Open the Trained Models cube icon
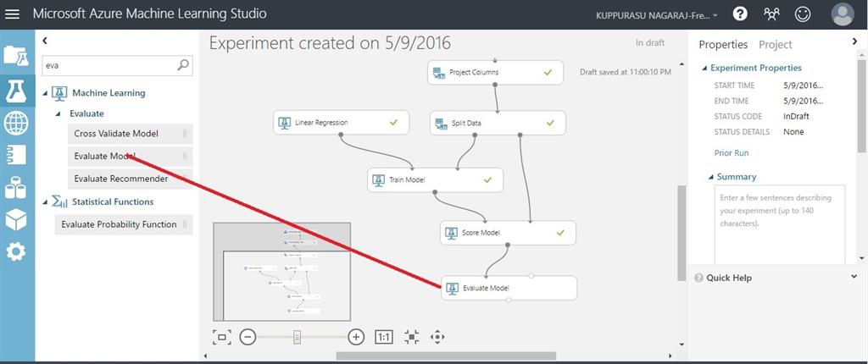Viewport: 868px width, 364px height. (16, 219)
